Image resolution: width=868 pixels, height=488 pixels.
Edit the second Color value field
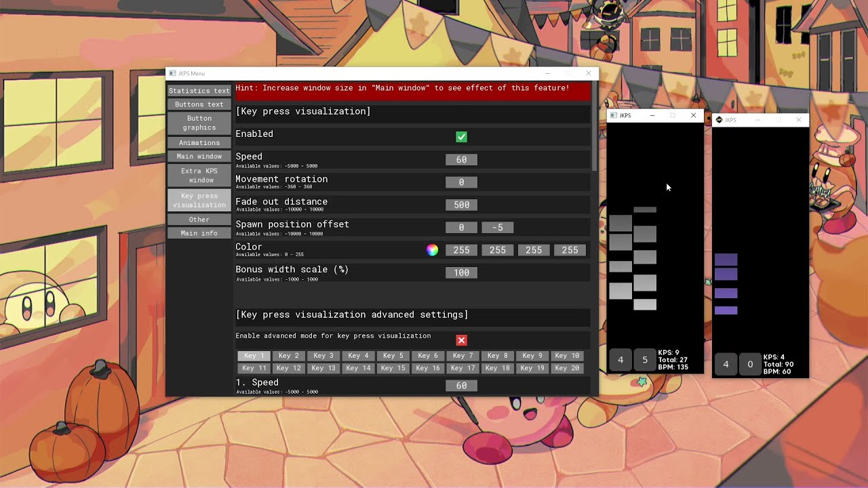coord(498,250)
